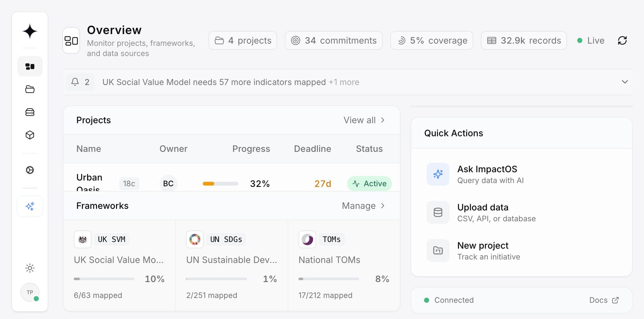Image resolution: width=644 pixels, height=319 pixels.
Task: Toggle the light theme sun icon
Action: 30,268
